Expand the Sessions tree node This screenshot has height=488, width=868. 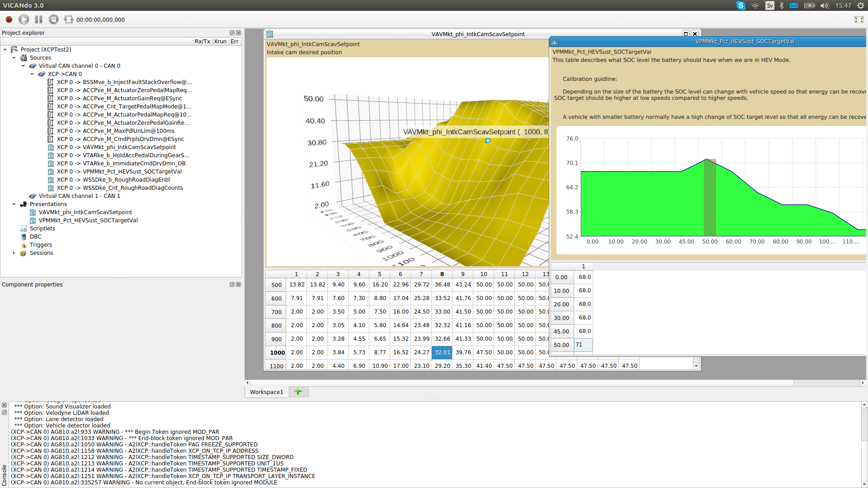tap(14, 253)
